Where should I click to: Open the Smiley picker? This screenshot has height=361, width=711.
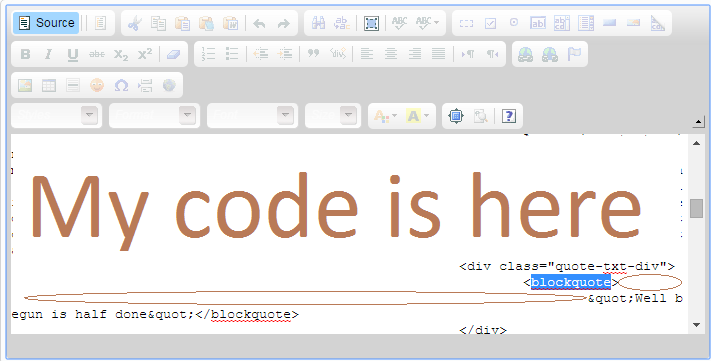tap(97, 85)
